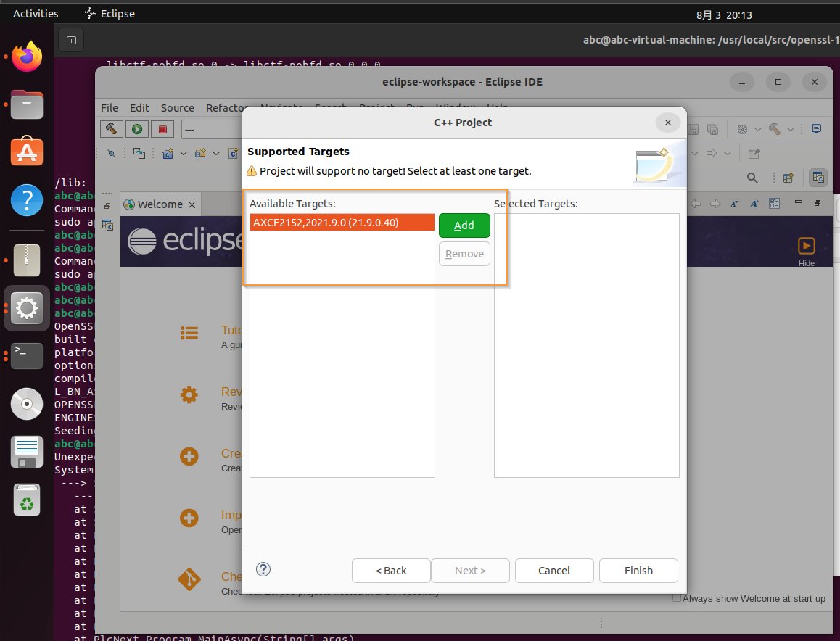Open Settings from the Ubuntu dock
Screen dimensions: 840x641
pyautogui.click(x=27, y=308)
